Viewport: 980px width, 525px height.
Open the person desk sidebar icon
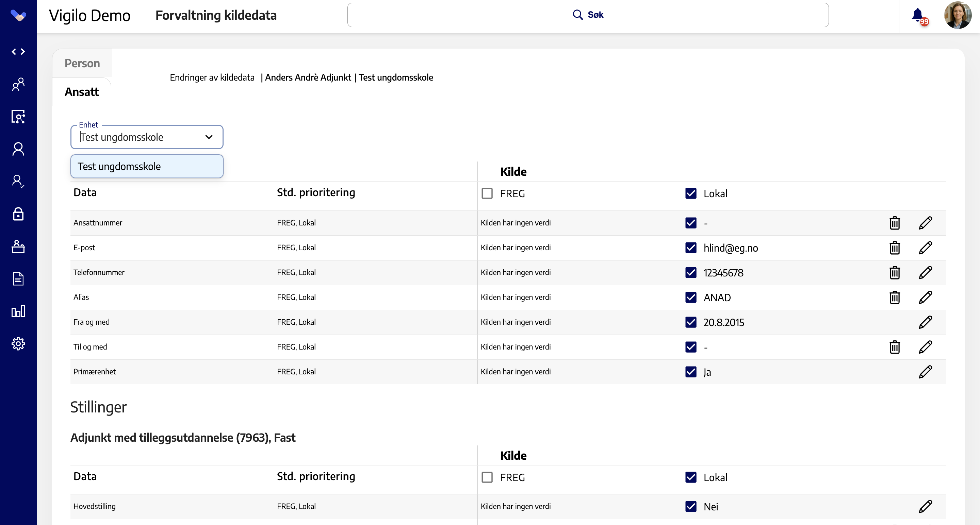click(18, 246)
